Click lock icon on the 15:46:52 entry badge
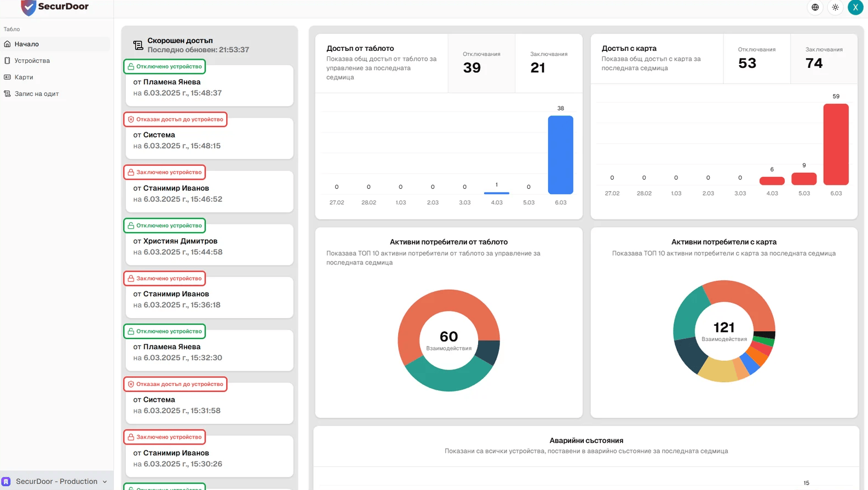 [131, 172]
